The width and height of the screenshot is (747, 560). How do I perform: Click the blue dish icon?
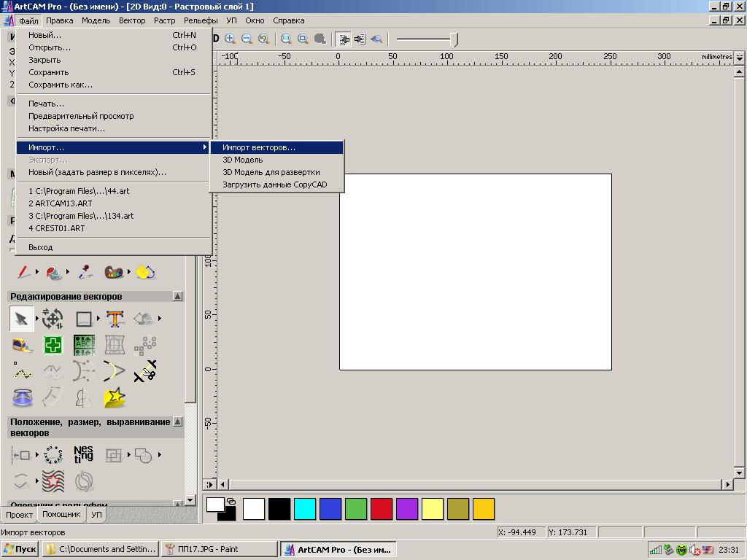tap(22, 397)
